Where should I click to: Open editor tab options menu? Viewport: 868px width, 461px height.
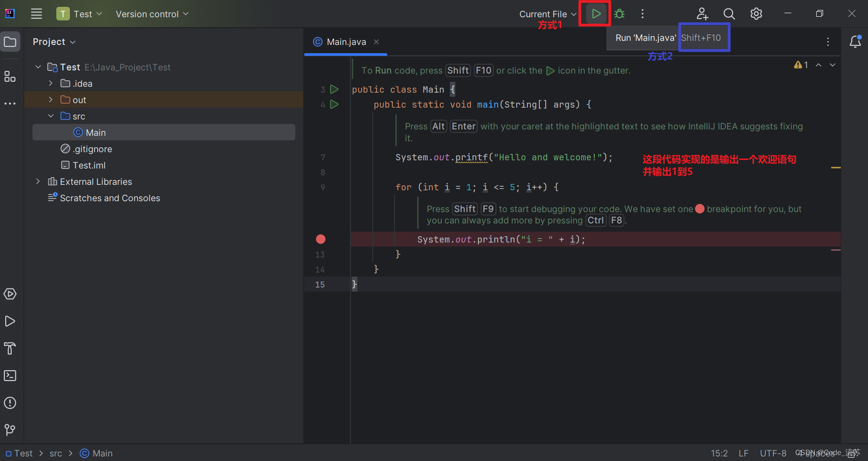828,42
